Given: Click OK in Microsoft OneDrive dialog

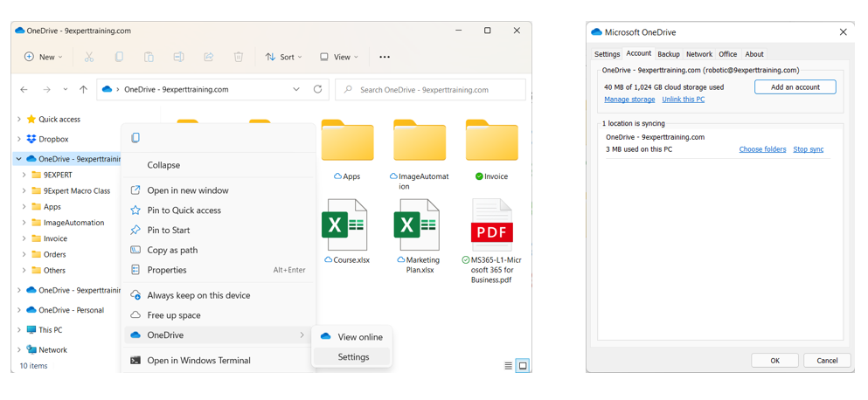Looking at the screenshot, I should [x=774, y=360].
